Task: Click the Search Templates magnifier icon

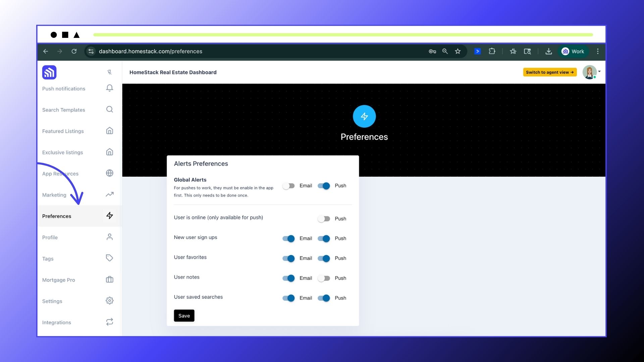Action: (109, 110)
